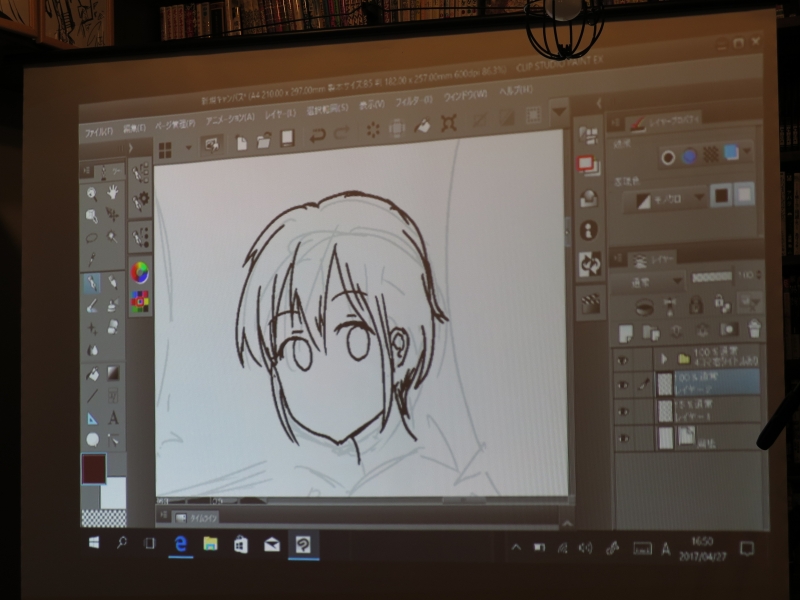Switch to the レイヤー panel tab

[654, 260]
